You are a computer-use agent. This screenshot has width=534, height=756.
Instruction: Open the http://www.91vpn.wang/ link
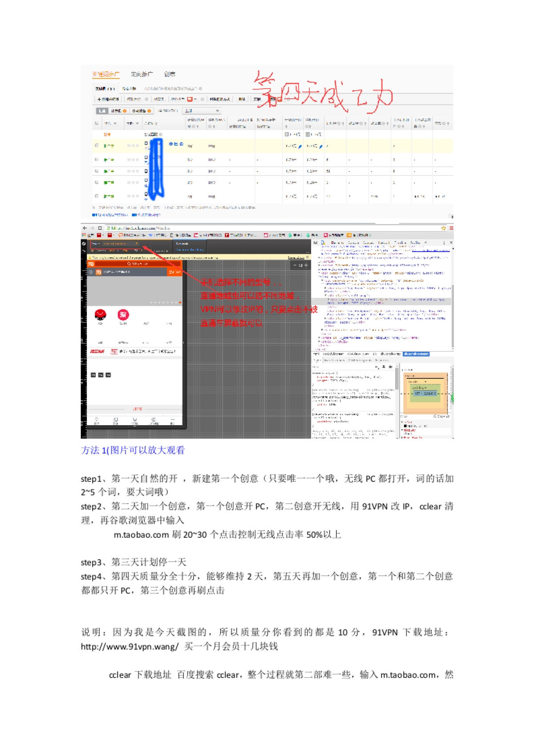pos(129,646)
